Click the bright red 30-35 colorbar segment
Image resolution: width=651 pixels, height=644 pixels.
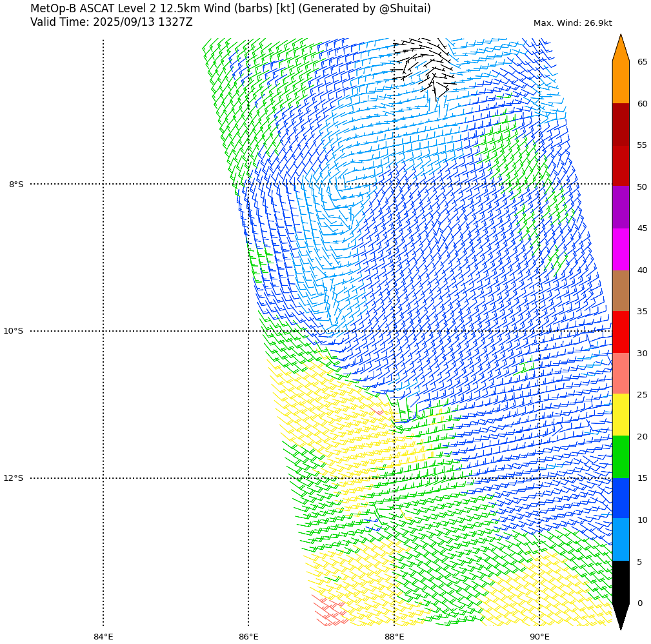[x=621, y=332]
